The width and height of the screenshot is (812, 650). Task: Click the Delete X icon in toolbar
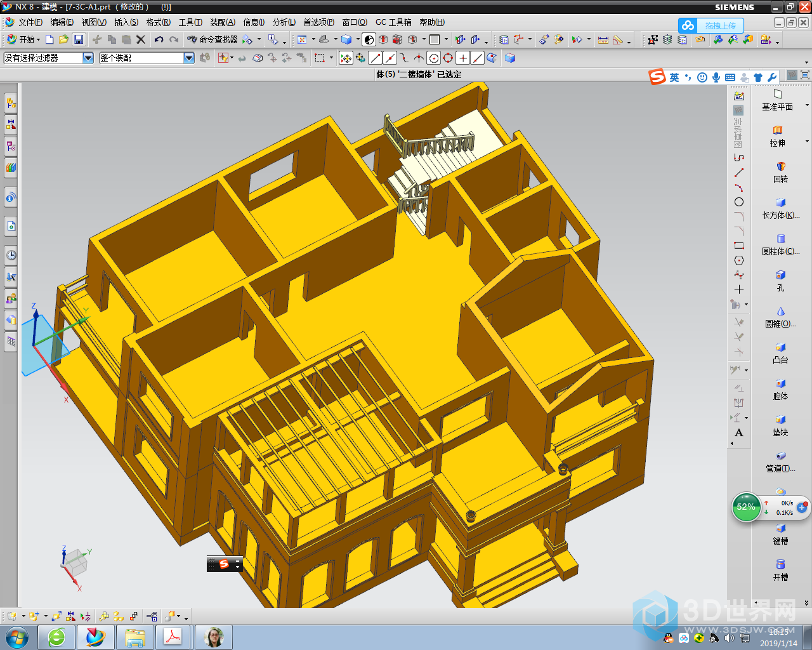141,39
